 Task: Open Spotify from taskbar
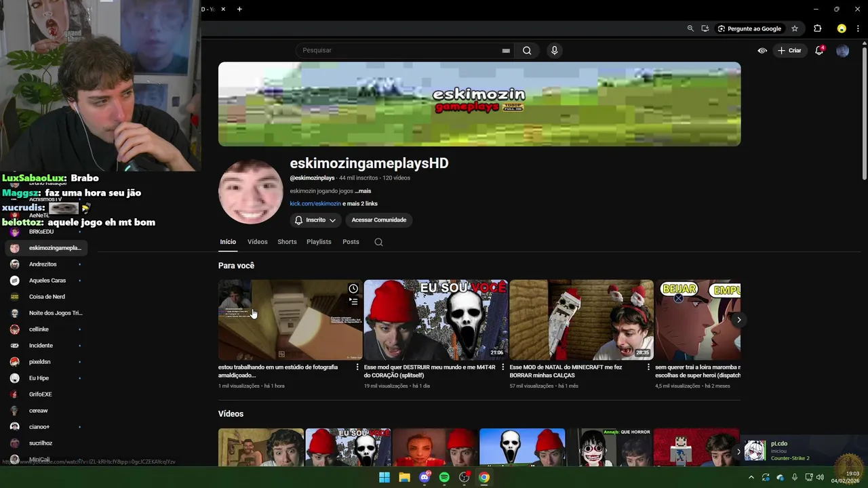(x=444, y=477)
